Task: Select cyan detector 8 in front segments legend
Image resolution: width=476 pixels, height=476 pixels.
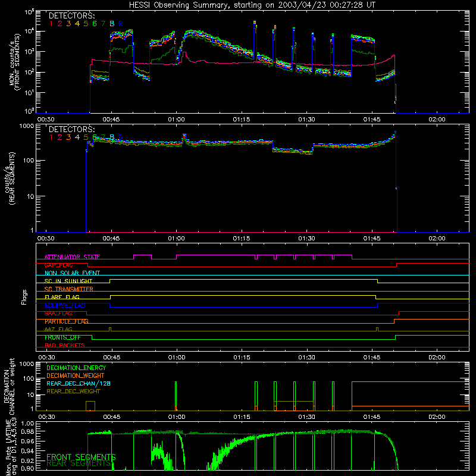Action: coord(112,24)
